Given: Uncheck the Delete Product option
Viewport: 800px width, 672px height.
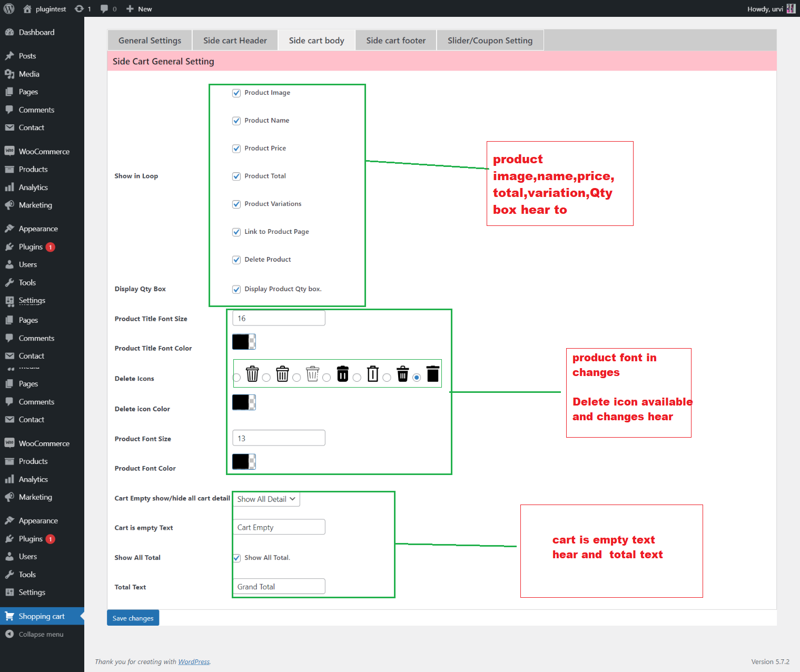Looking at the screenshot, I should [236, 260].
